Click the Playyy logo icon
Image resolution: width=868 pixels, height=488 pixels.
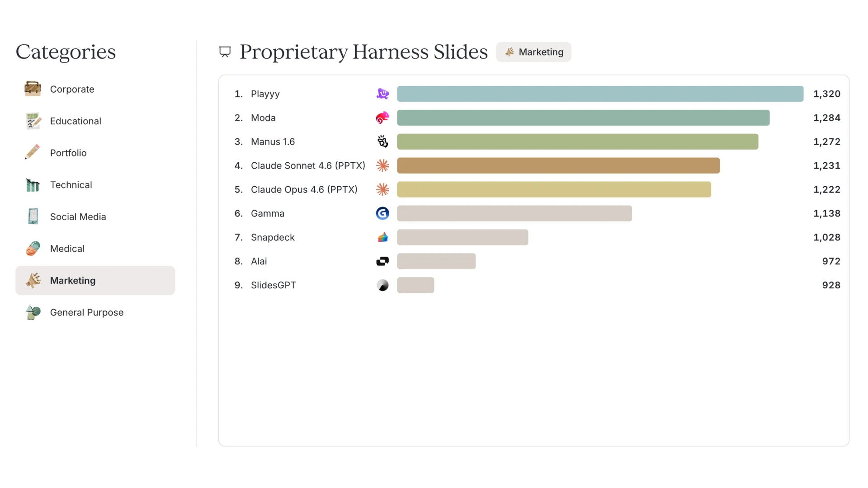click(x=382, y=94)
